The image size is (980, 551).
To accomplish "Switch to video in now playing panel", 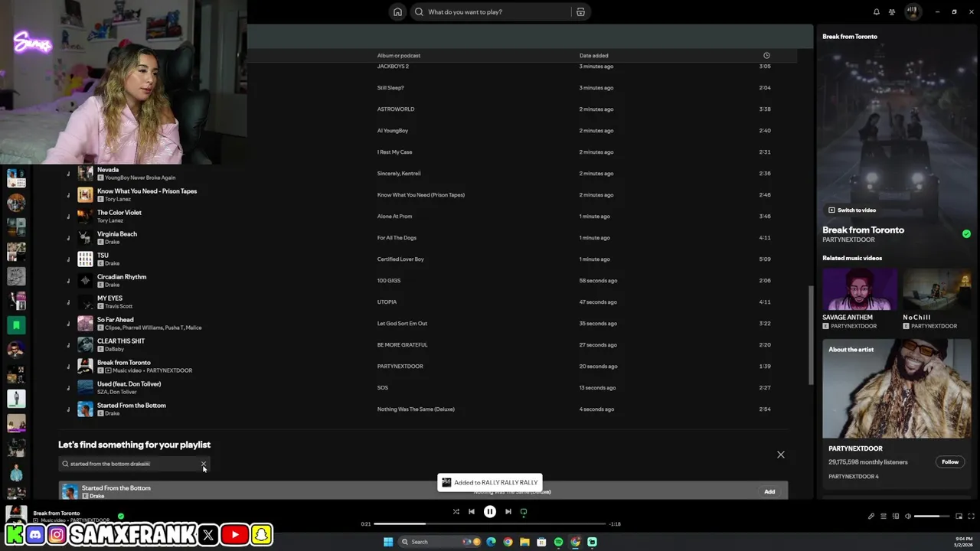I will (852, 210).
